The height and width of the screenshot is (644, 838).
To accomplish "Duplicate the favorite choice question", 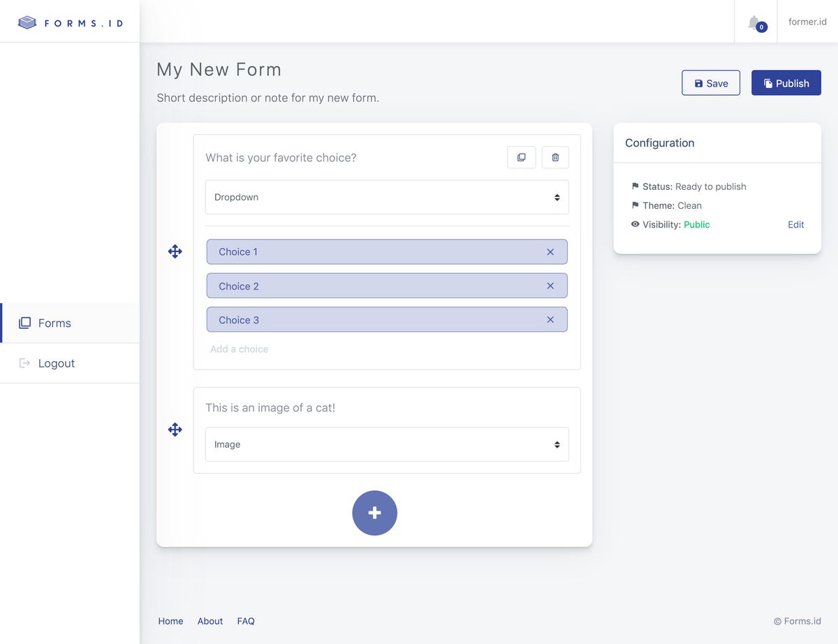I will tap(521, 157).
